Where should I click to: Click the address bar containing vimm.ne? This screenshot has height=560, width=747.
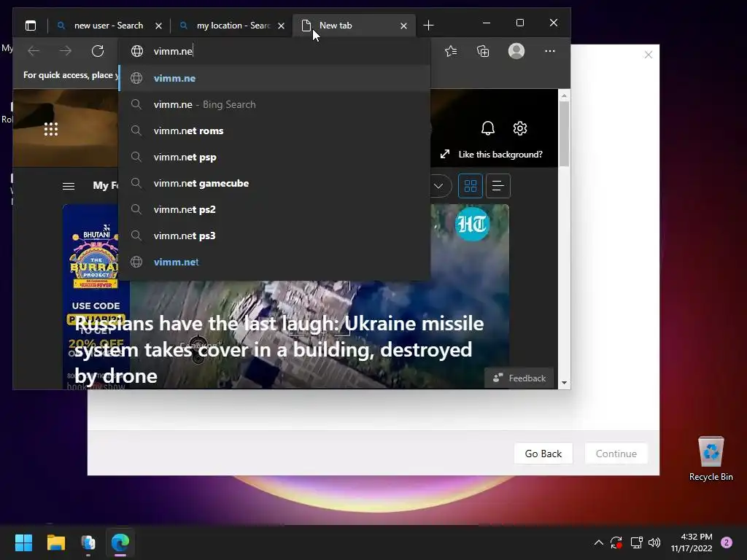pyautogui.click(x=274, y=51)
